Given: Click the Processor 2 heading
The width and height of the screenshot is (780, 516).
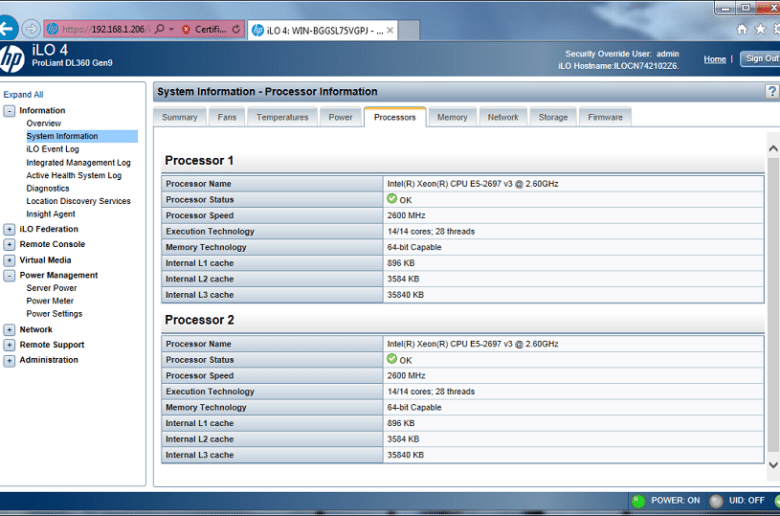Looking at the screenshot, I should [199, 320].
